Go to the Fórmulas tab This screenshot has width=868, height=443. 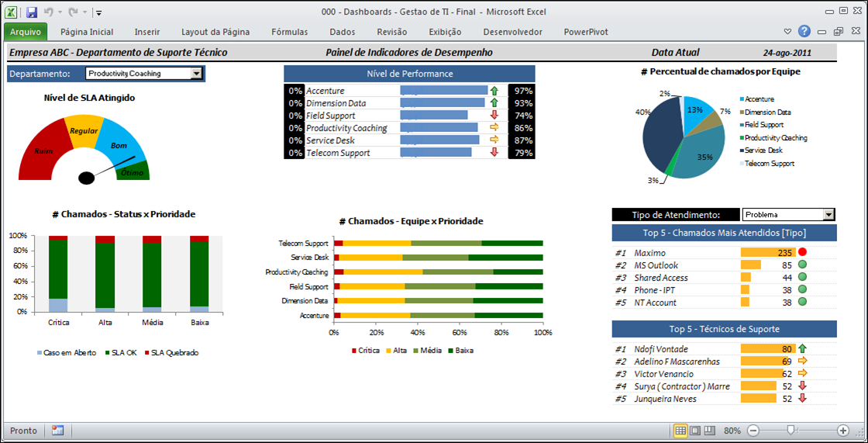(x=290, y=32)
